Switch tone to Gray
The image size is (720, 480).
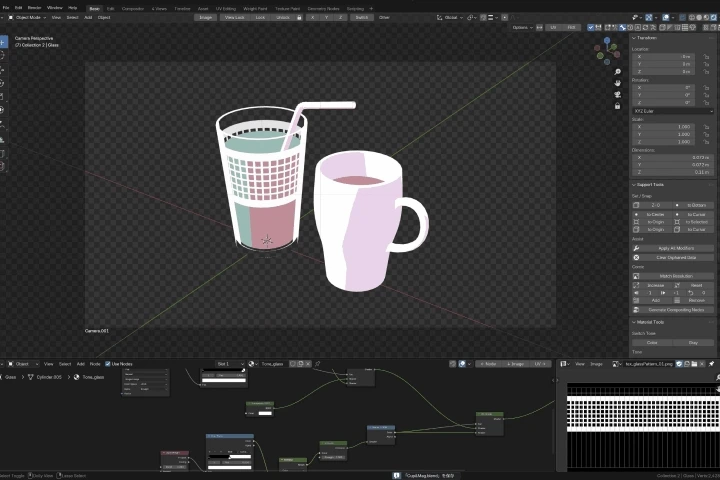(693, 343)
